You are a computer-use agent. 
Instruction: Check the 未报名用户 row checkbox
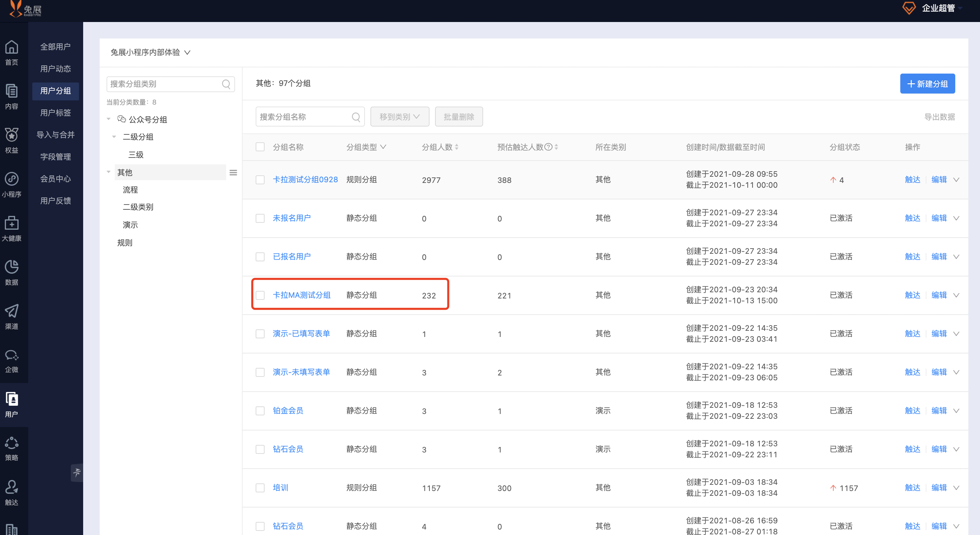[x=260, y=218]
